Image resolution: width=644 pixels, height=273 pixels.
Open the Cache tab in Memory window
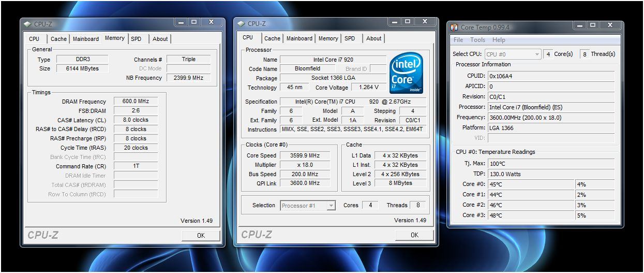coord(58,39)
